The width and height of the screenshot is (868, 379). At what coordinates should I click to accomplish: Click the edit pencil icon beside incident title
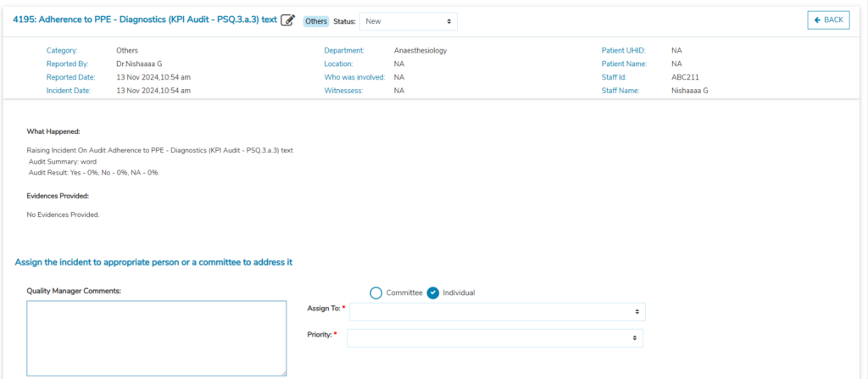coord(287,20)
